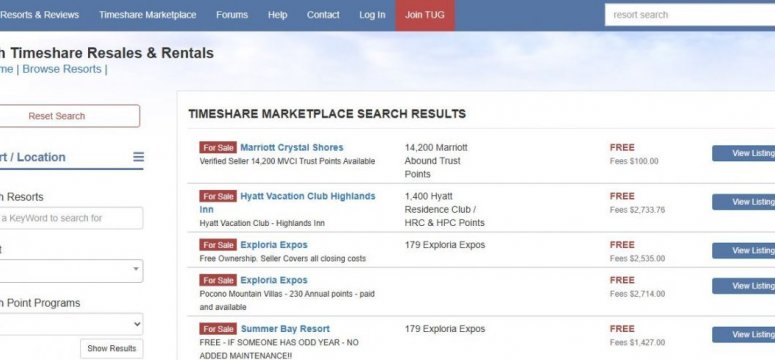Select 'Free Ownership. Seller Covers all closing costs'
Viewport: 775px width, 360px height.
tap(283, 259)
